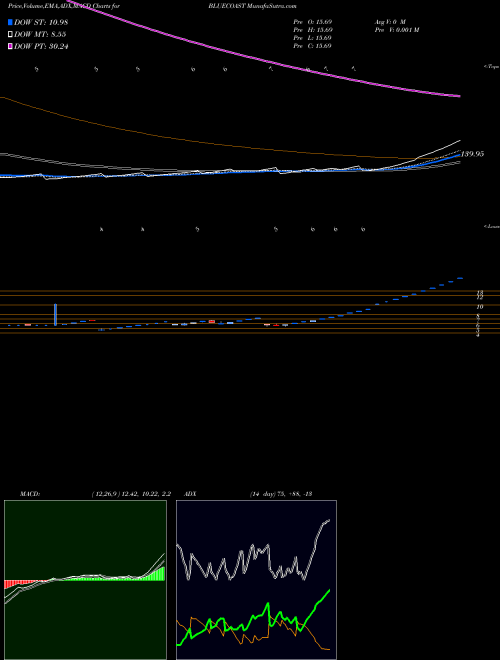Click the 10 price axis label
This screenshot has height=660, width=500.
(480, 307)
